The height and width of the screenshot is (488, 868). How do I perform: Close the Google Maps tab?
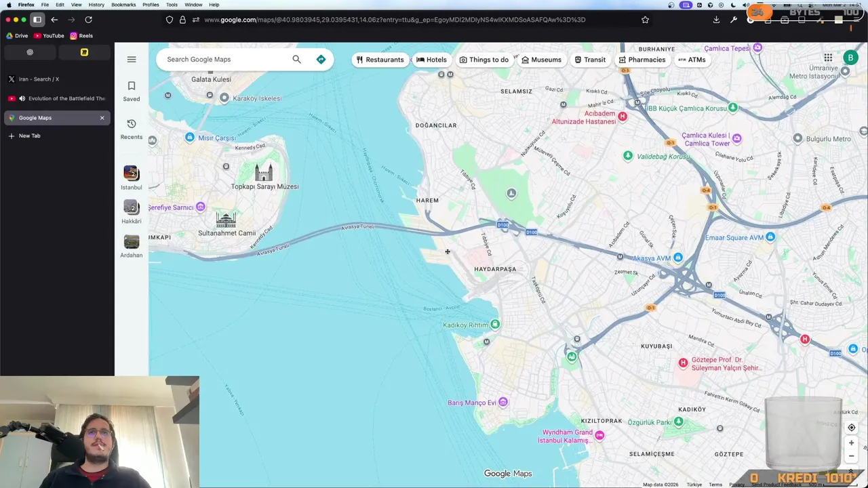tap(102, 118)
